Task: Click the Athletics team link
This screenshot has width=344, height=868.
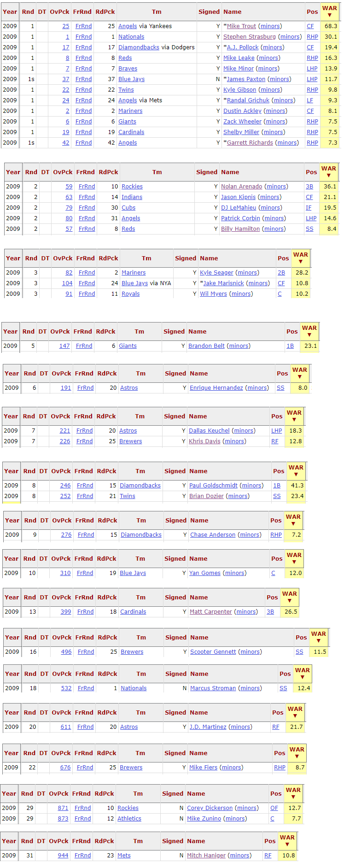Action: [129, 819]
